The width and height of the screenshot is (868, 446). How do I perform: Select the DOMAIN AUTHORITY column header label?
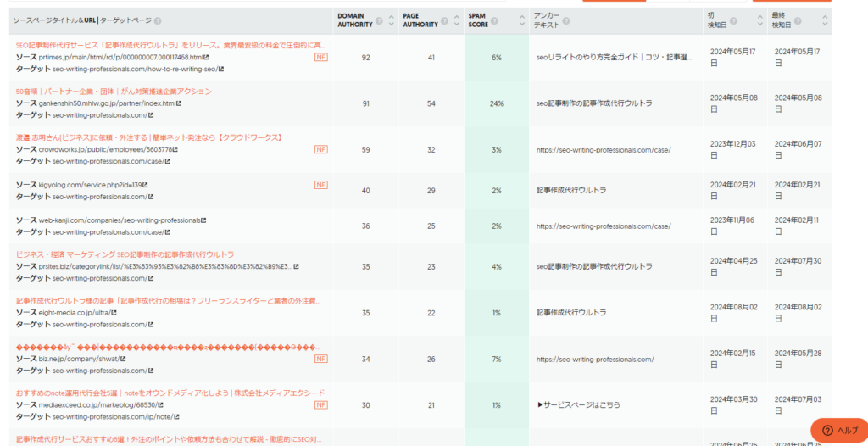tap(355, 20)
